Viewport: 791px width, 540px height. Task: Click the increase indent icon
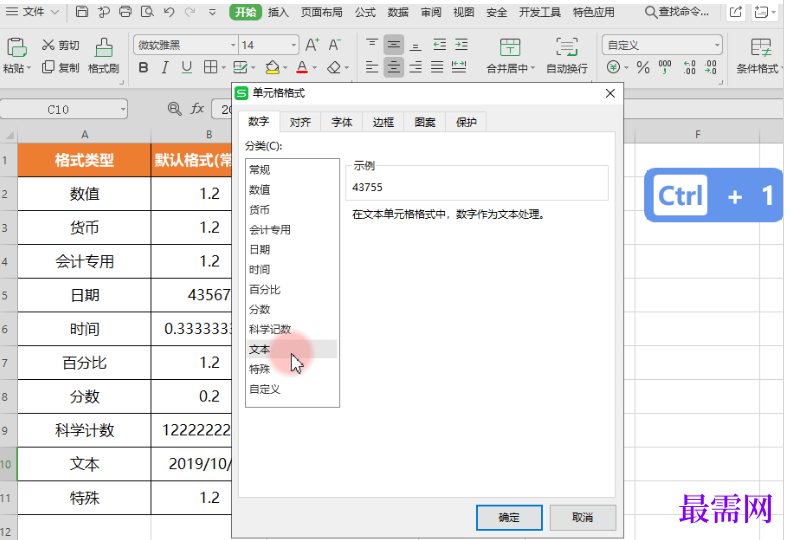tap(461, 45)
